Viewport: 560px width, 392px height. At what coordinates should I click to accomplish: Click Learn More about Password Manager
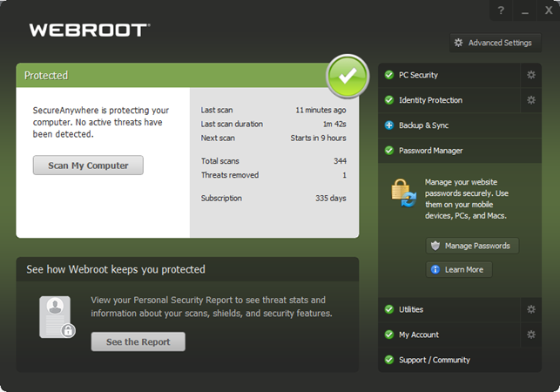pyautogui.click(x=459, y=269)
